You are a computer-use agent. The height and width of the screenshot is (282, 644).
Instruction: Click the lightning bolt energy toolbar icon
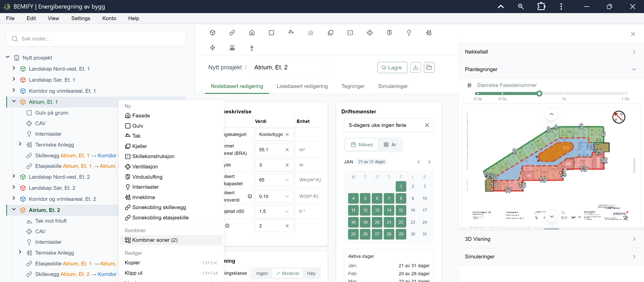[x=213, y=48]
